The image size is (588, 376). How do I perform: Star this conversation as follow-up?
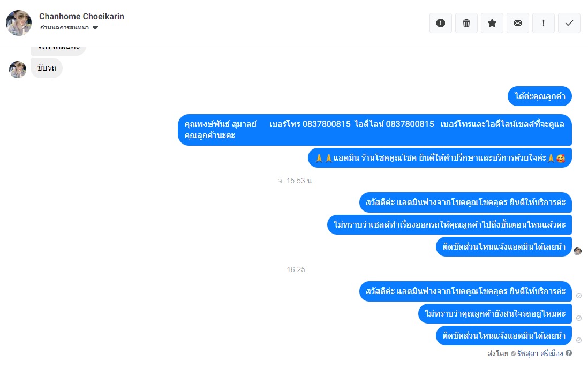[x=492, y=23]
